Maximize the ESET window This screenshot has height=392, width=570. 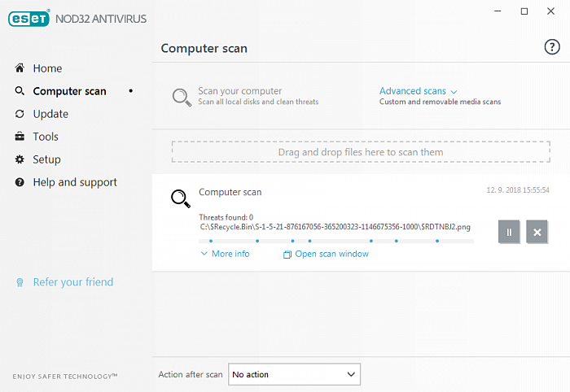pyautogui.click(x=524, y=11)
